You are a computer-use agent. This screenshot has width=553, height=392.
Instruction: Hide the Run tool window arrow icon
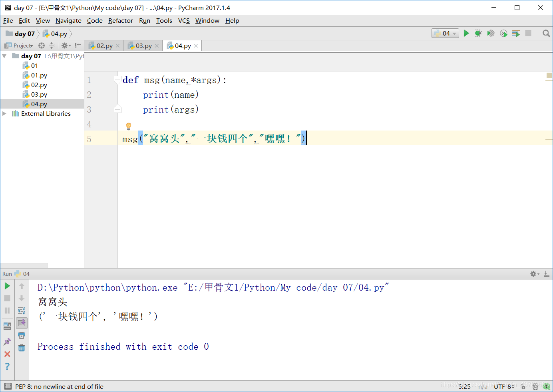pyautogui.click(x=546, y=274)
